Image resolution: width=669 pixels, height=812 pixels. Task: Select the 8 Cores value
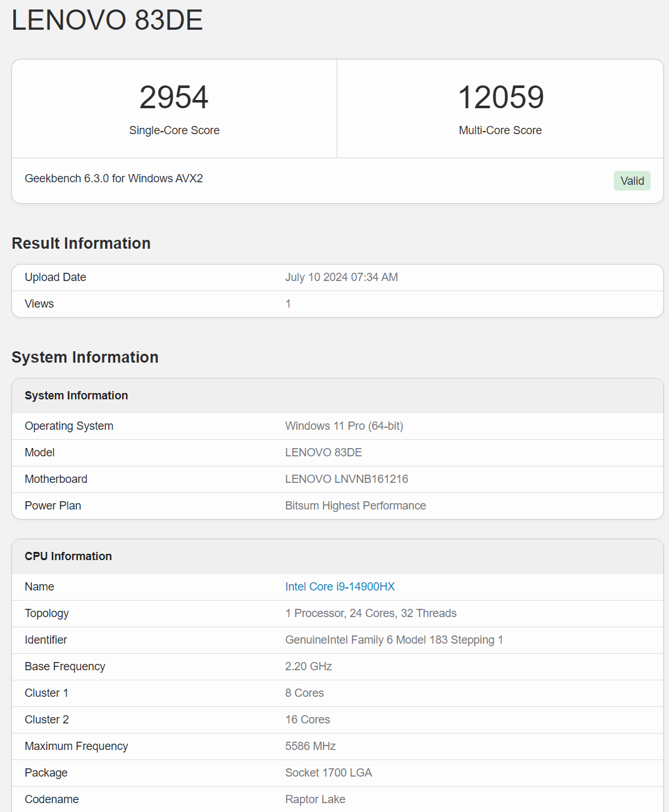tap(304, 693)
